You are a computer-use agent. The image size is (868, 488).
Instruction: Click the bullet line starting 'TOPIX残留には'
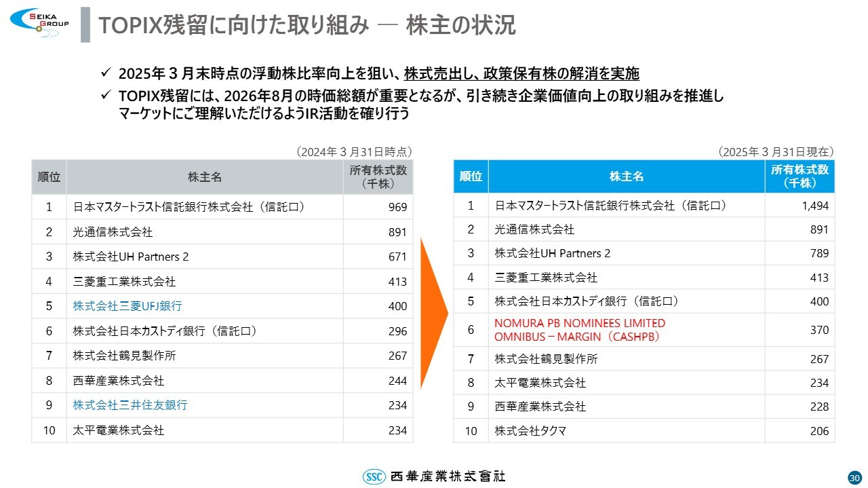421,97
